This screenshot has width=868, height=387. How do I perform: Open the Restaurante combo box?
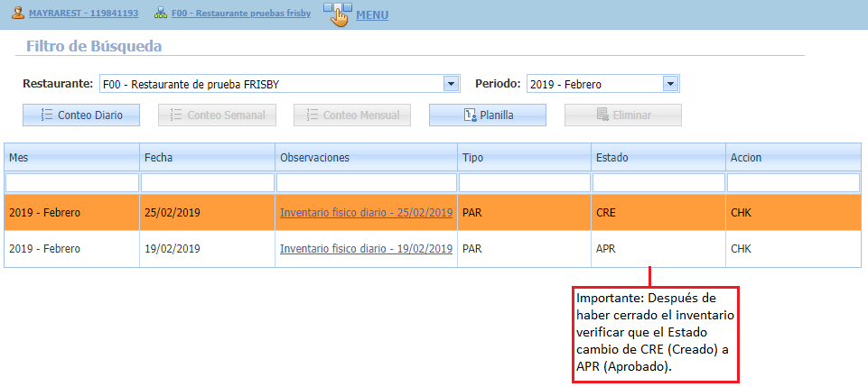[280, 84]
